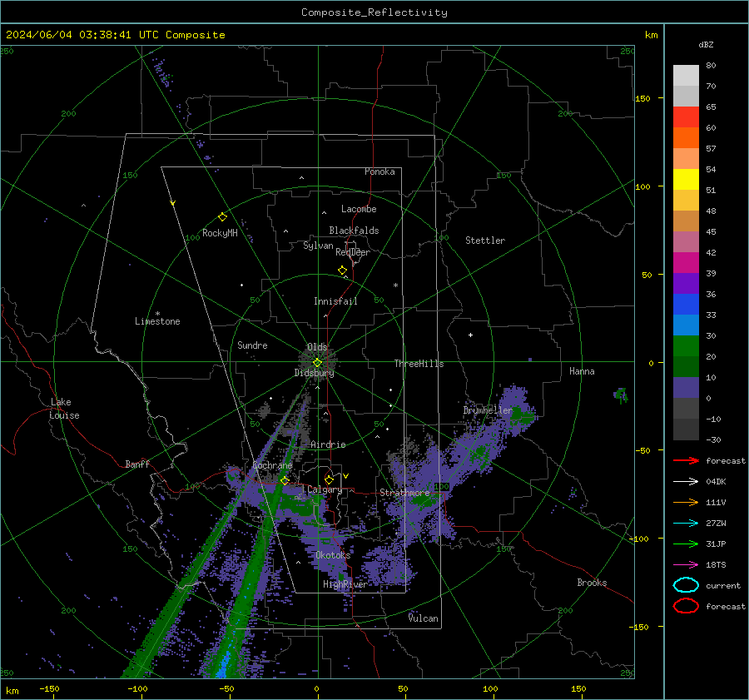Click the white 04DK arrow in legend
Screen dimensions: 749x700
click(x=686, y=482)
